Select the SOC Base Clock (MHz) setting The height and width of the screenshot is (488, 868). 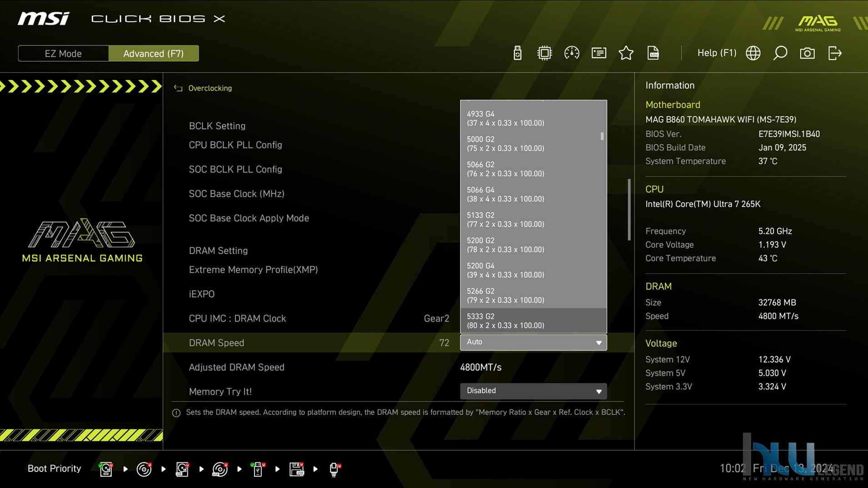pyautogui.click(x=236, y=194)
